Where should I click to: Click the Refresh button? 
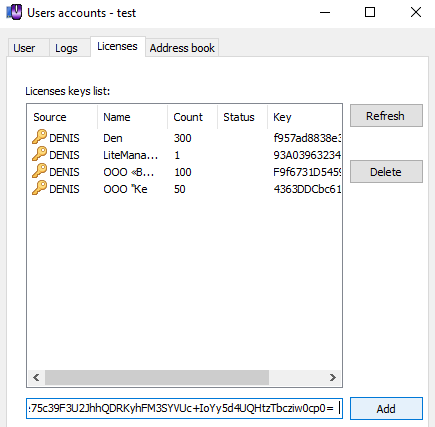click(386, 116)
